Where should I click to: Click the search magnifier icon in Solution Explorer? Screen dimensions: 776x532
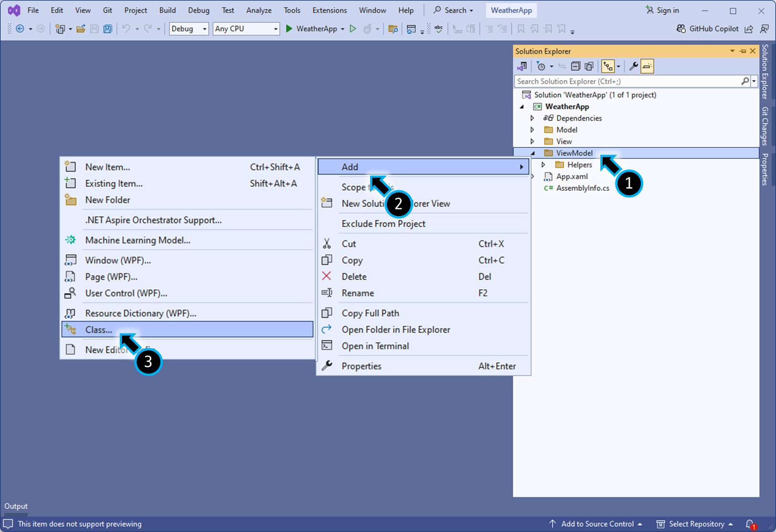coord(745,82)
